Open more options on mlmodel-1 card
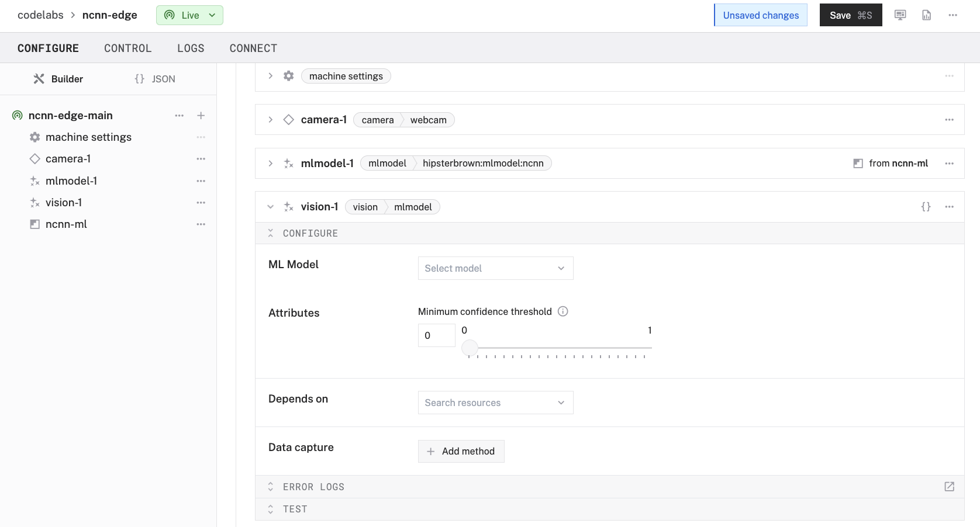Screen dimensions: 980x527 click(x=950, y=164)
